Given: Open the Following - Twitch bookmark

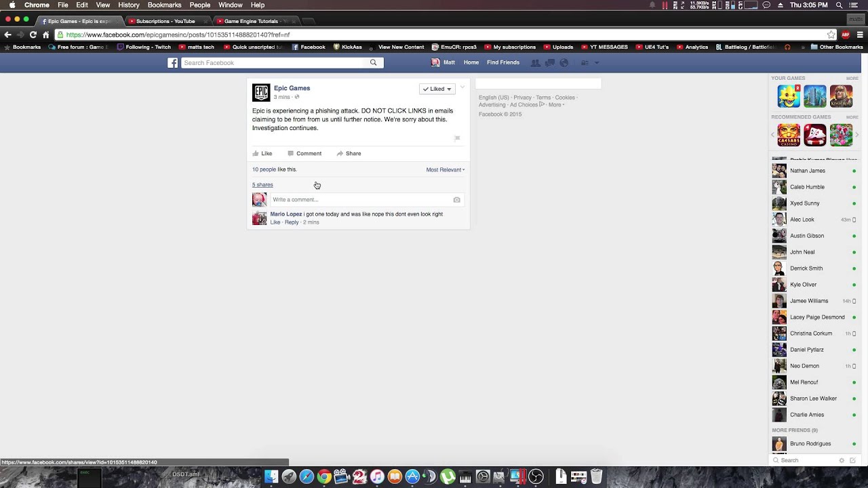Looking at the screenshot, I should pyautogui.click(x=144, y=47).
